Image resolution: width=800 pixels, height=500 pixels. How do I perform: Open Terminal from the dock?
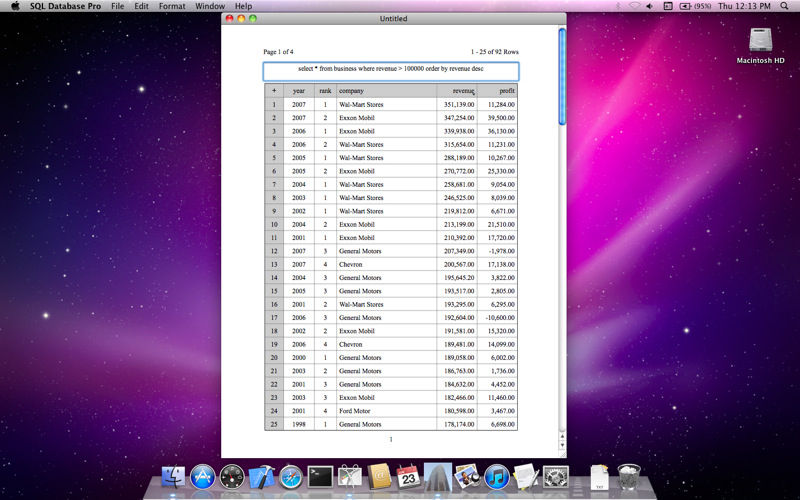click(320, 478)
